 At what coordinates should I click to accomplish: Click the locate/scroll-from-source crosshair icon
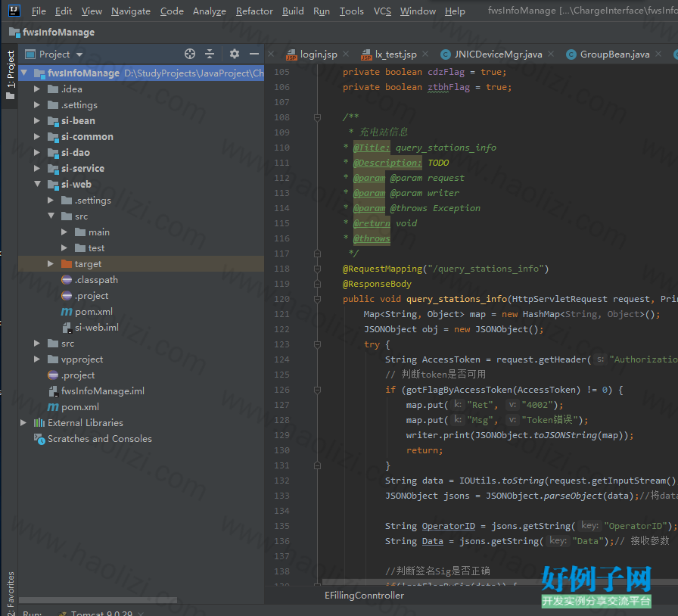tap(190, 54)
